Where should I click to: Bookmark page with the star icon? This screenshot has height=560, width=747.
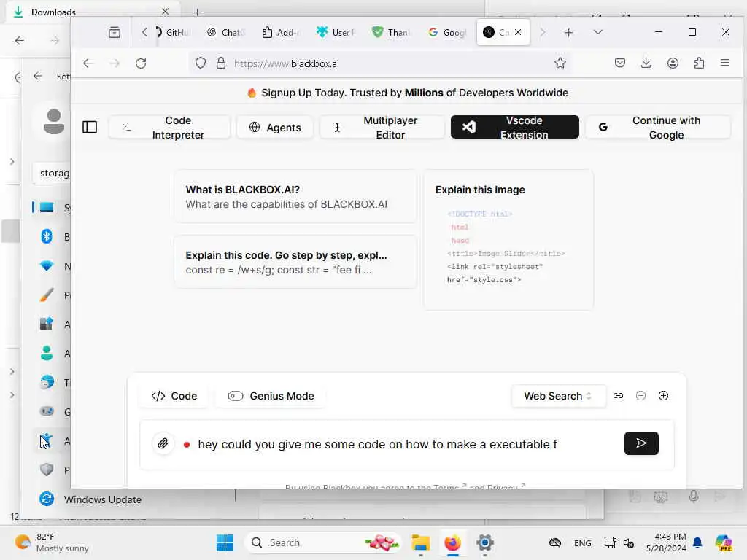(560, 63)
